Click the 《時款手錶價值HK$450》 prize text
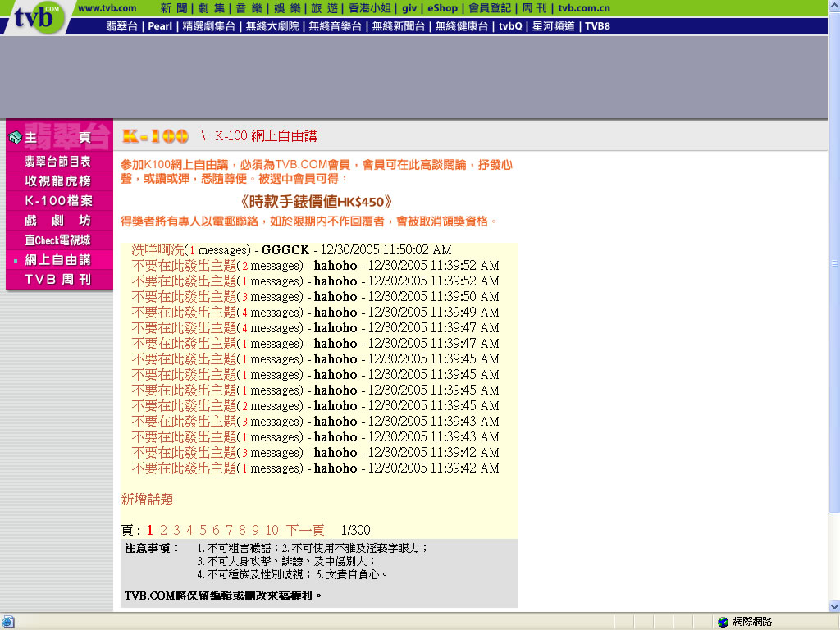The image size is (840, 630). point(317,202)
